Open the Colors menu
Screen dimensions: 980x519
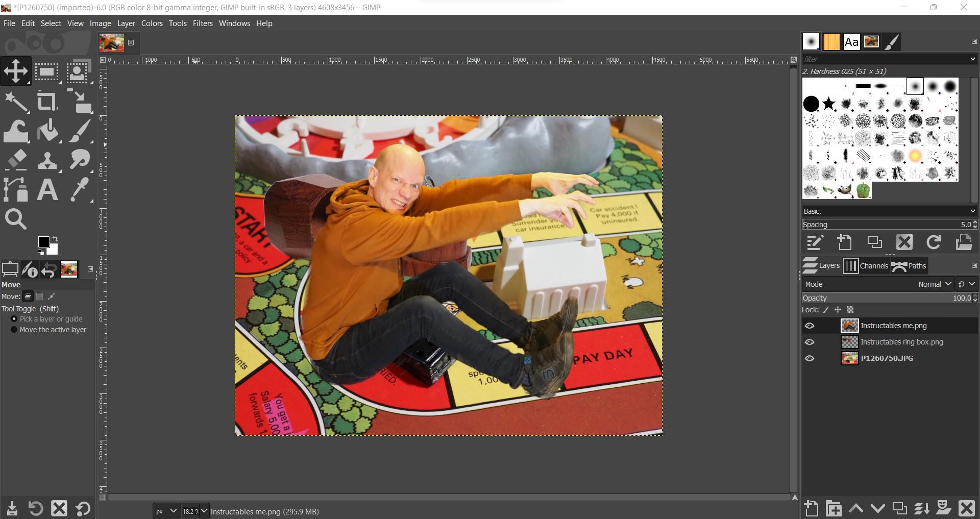tap(152, 23)
